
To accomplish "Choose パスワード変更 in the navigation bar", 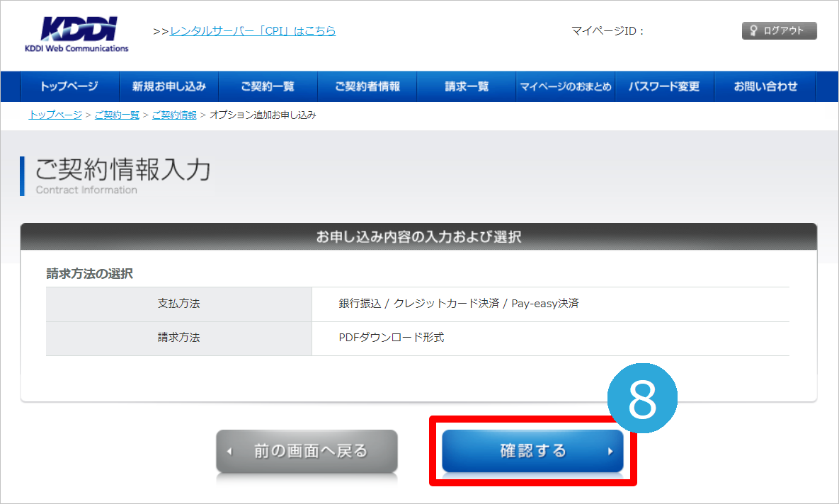I will pyautogui.click(x=664, y=86).
